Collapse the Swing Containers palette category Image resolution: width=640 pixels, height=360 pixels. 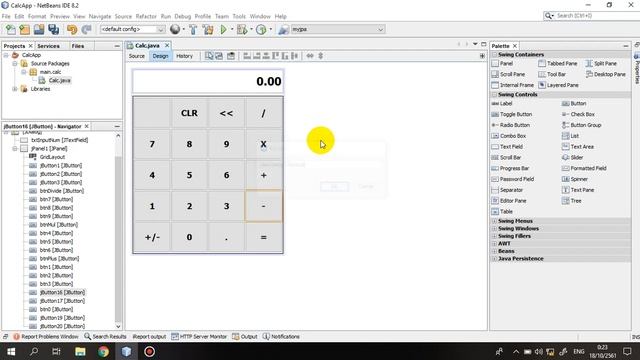click(x=494, y=55)
